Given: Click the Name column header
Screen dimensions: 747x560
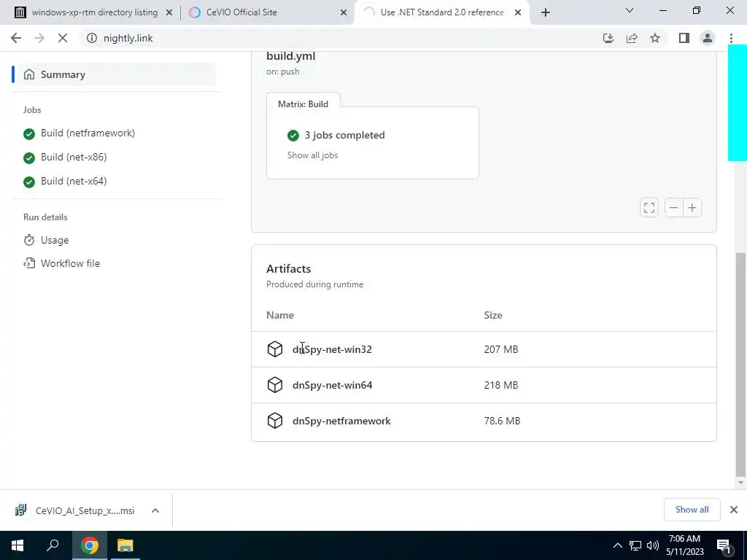Looking at the screenshot, I should tap(280, 315).
